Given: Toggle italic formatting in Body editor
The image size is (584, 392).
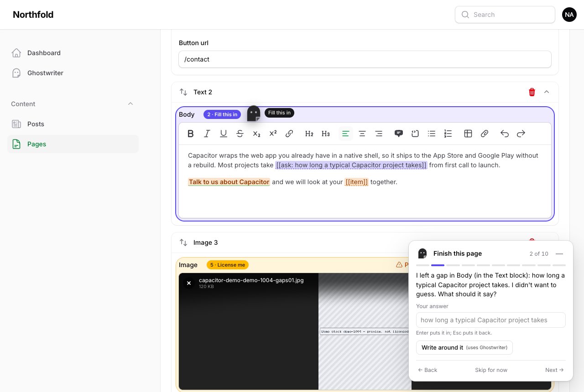Looking at the screenshot, I should pyautogui.click(x=207, y=134).
